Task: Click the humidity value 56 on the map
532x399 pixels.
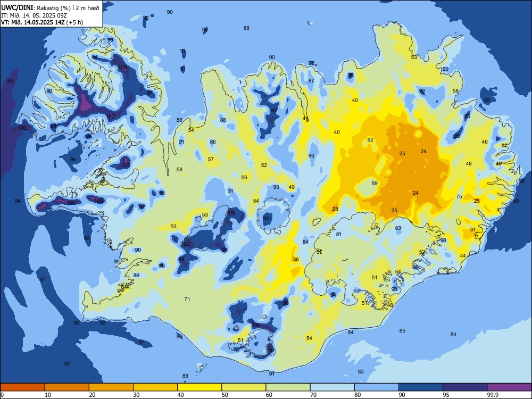Action: click(x=244, y=178)
